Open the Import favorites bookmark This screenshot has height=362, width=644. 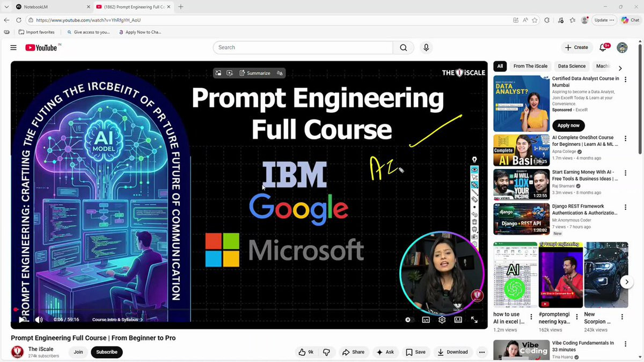pos(35,32)
